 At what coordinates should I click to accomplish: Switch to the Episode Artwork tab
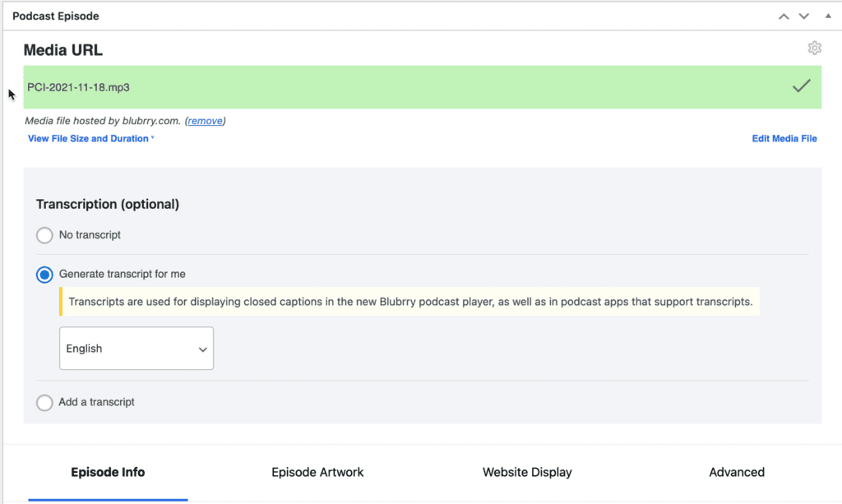pyautogui.click(x=317, y=472)
